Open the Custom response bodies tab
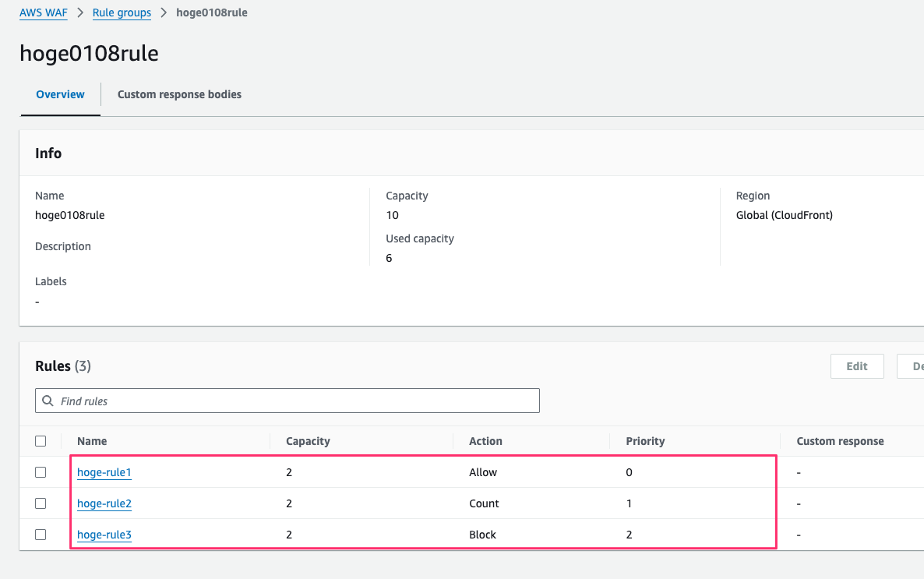This screenshot has width=924, height=579. [179, 94]
